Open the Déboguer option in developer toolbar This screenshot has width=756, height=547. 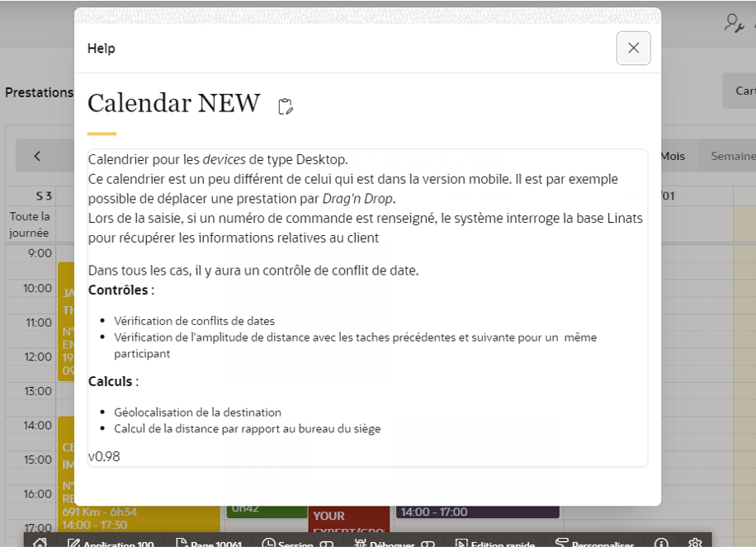tap(395, 543)
